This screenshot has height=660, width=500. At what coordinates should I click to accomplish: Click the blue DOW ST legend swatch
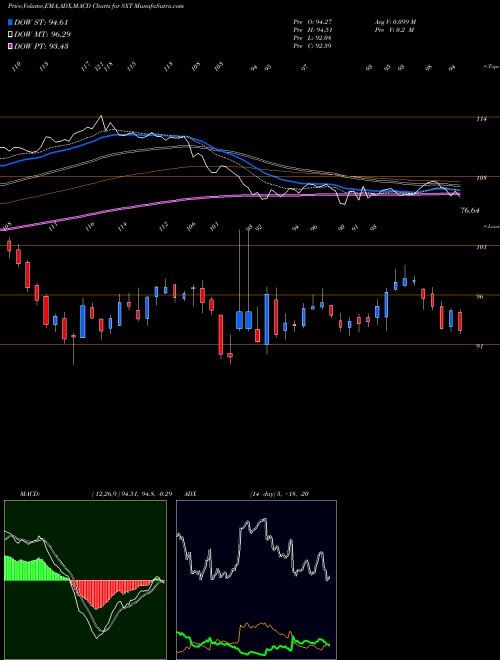pyautogui.click(x=11, y=22)
